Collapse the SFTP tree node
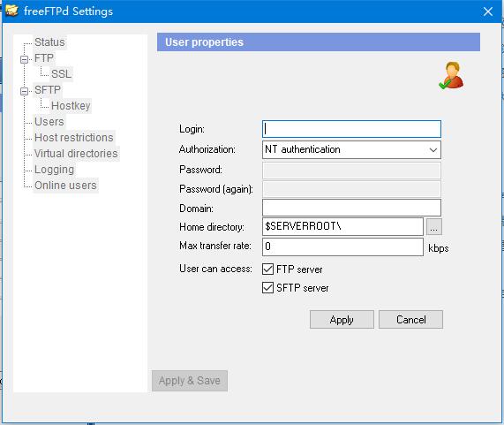This screenshot has height=425, width=504. click(24, 91)
